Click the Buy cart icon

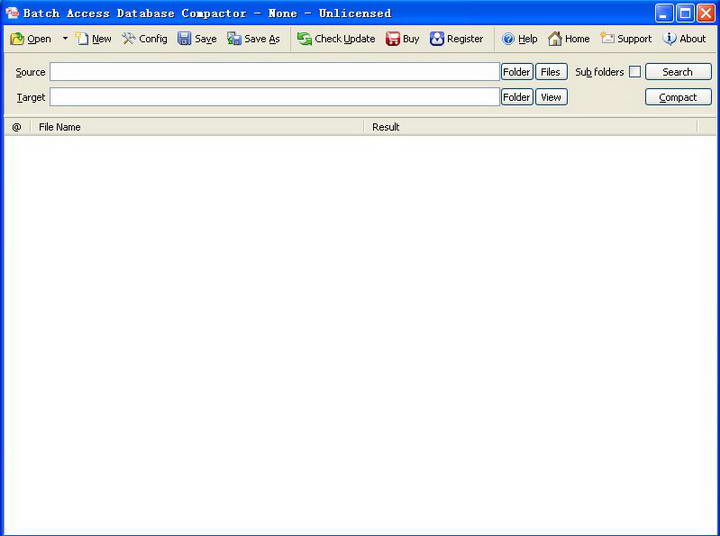click(x=393, y=39)
